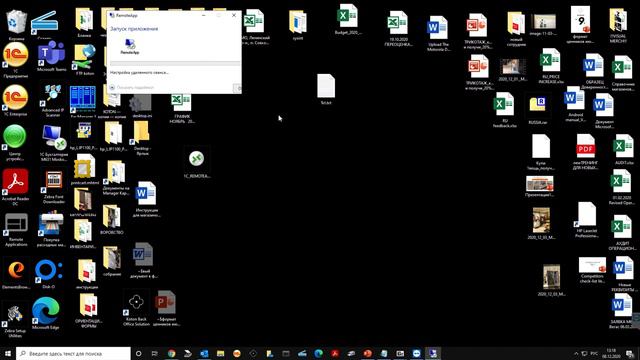This screenshot has height=360, width=640.
Task: Select the ВОРОВСТВО folder on the desktop
Action: tap(111, 219)
